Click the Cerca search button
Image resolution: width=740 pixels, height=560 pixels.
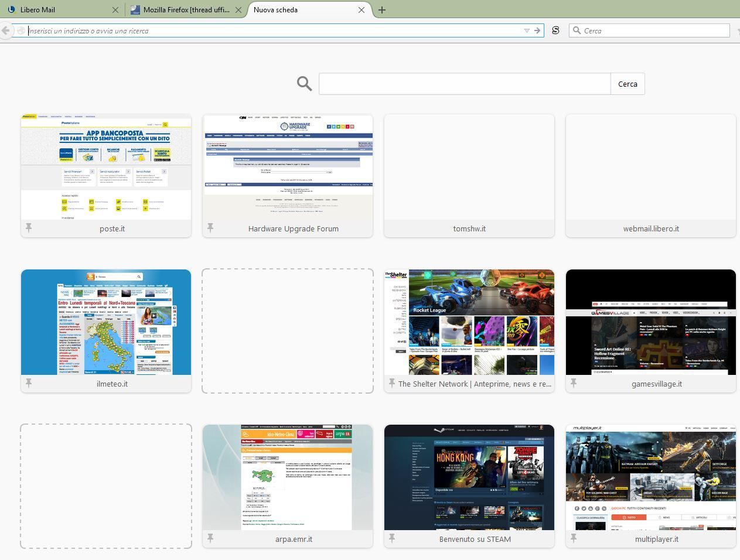628,84
